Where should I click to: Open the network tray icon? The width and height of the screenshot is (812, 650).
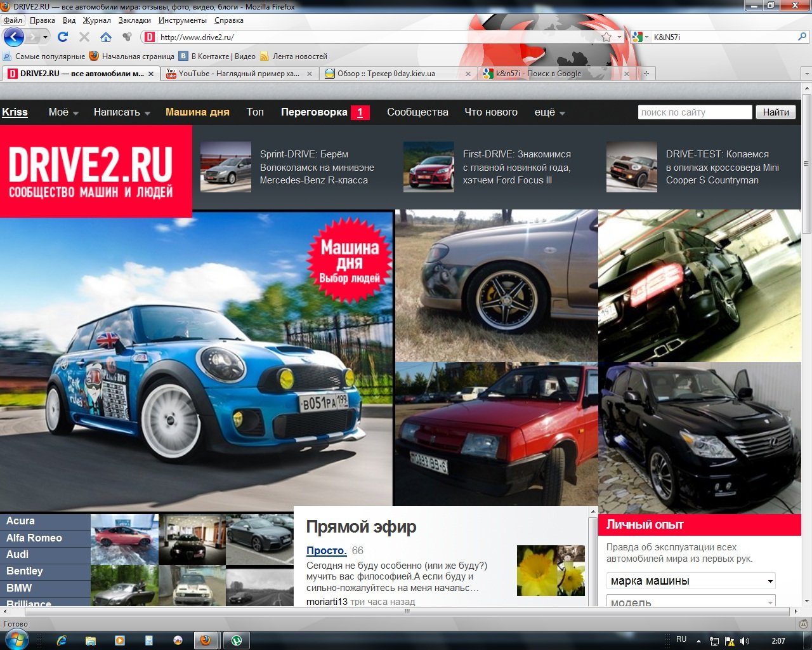tap(714, 641)
